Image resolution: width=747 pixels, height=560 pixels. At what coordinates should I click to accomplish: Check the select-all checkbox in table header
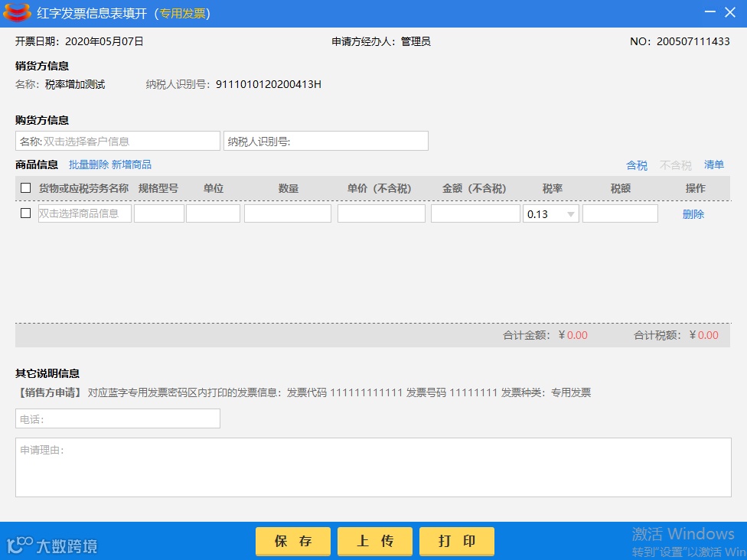(x=26, y=188)
